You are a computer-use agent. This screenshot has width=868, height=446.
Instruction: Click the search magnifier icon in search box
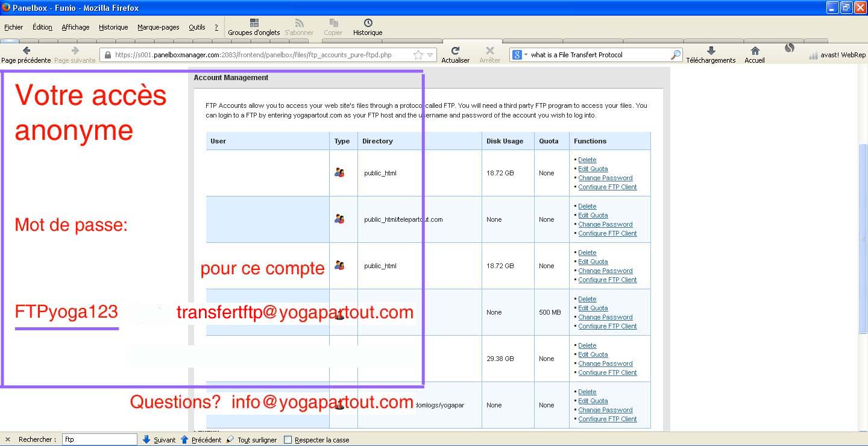coord(676,55)
